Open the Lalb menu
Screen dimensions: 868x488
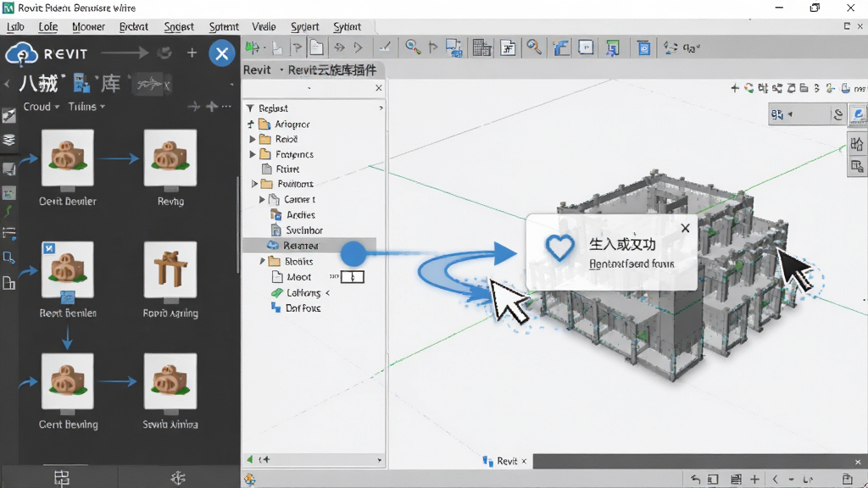pyautogui.click(x=15, y=26)
